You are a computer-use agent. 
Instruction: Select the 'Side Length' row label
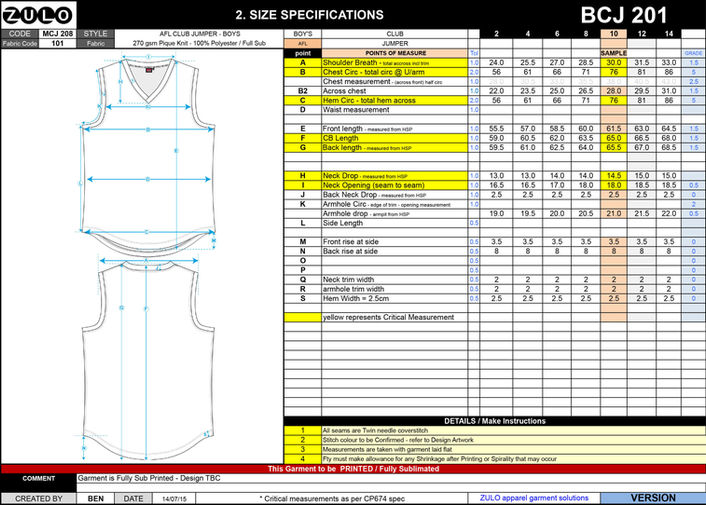395,223
